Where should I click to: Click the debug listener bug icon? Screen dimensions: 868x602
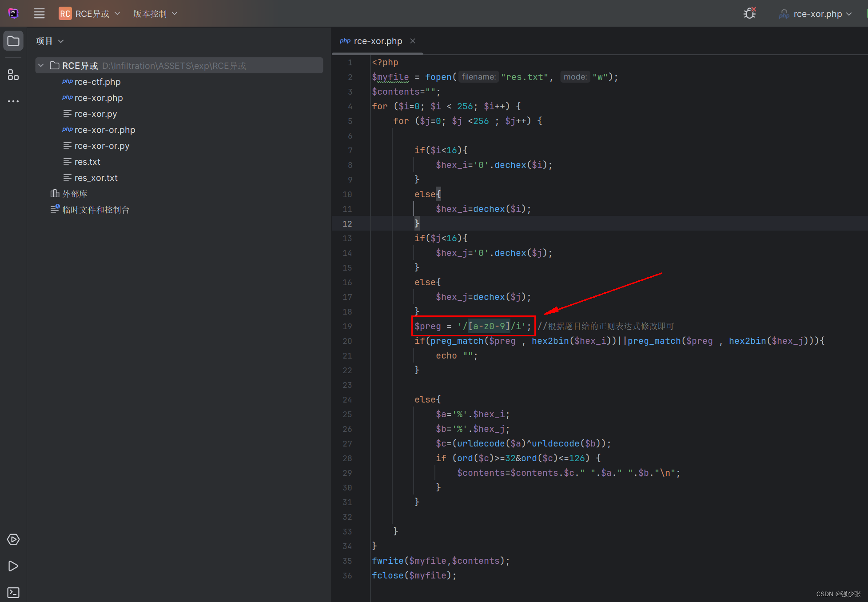(x=750, y=13)
